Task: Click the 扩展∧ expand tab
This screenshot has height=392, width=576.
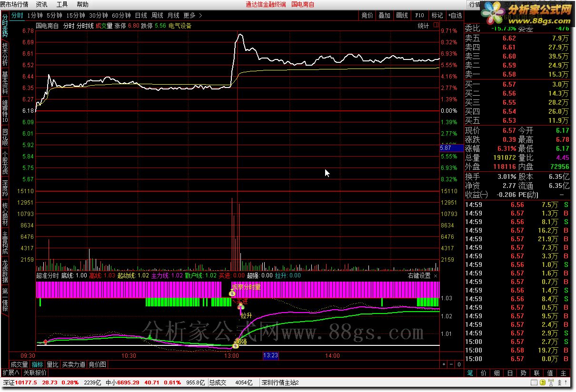Action: (x=11, y=372)
